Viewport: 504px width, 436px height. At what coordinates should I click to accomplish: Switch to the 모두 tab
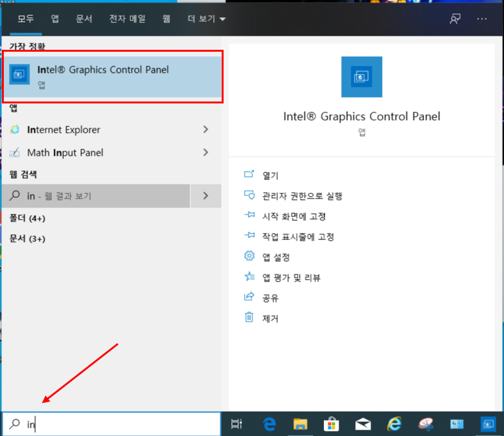point(26,19)
